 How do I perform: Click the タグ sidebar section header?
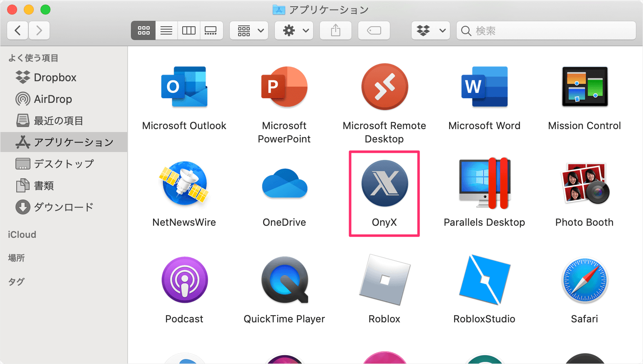pyautogui.click(x=16, y=282)
